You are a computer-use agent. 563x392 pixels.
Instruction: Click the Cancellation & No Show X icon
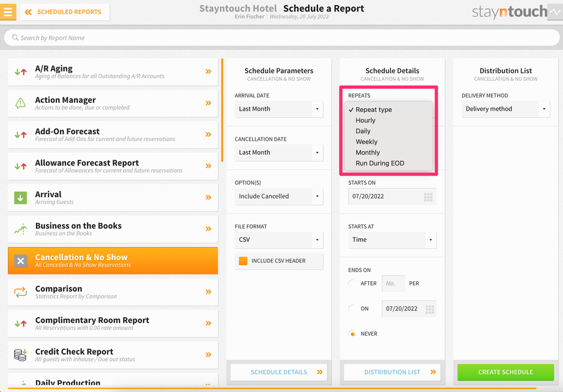(x=20, y=261)
